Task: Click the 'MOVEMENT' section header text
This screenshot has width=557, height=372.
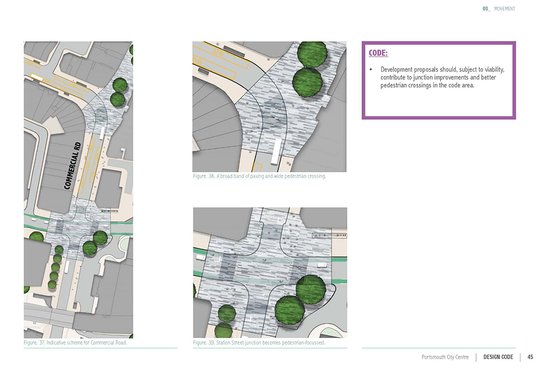Action: tap(504, 9)
